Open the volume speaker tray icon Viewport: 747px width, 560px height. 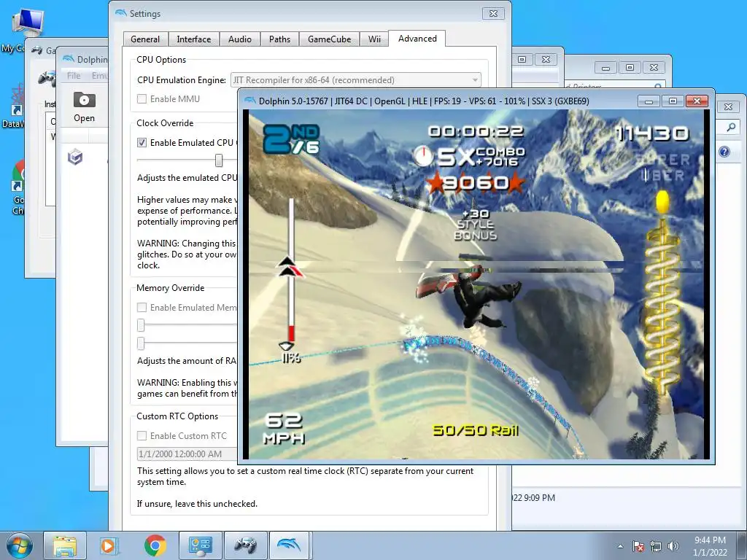click(673, 546)
